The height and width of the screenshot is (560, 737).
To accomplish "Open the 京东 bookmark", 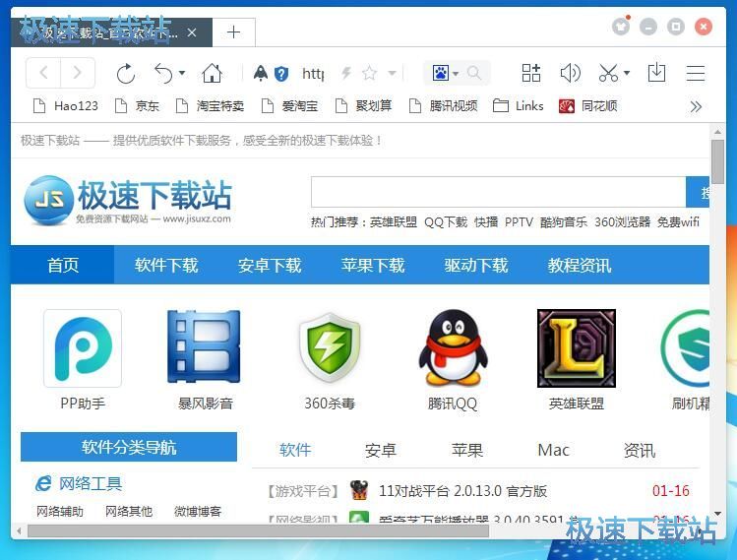I will (137, 105).
